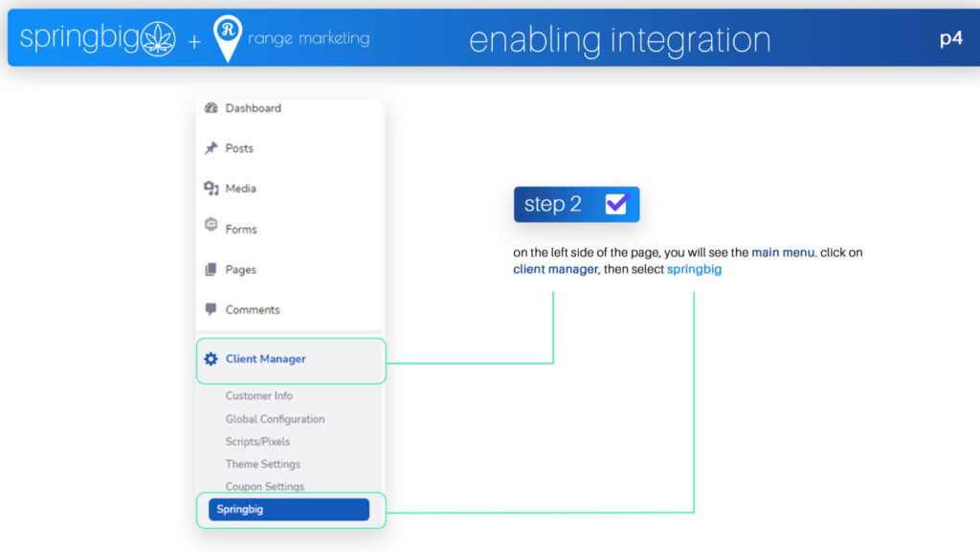
Task: Select Customer Info submenu entry
Action: tap(258, 396)
